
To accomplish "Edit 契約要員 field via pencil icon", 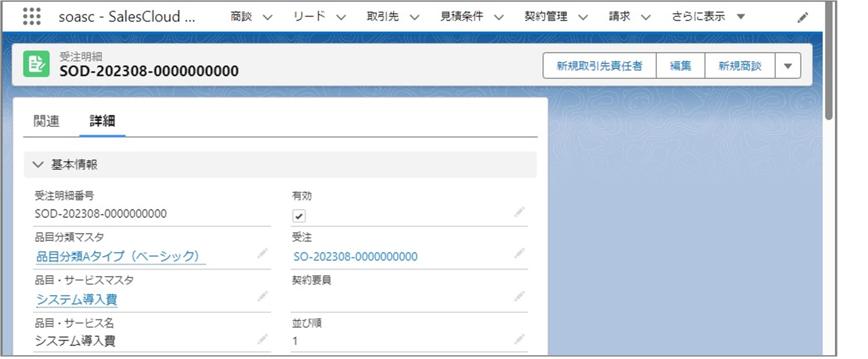I will 519,296.
